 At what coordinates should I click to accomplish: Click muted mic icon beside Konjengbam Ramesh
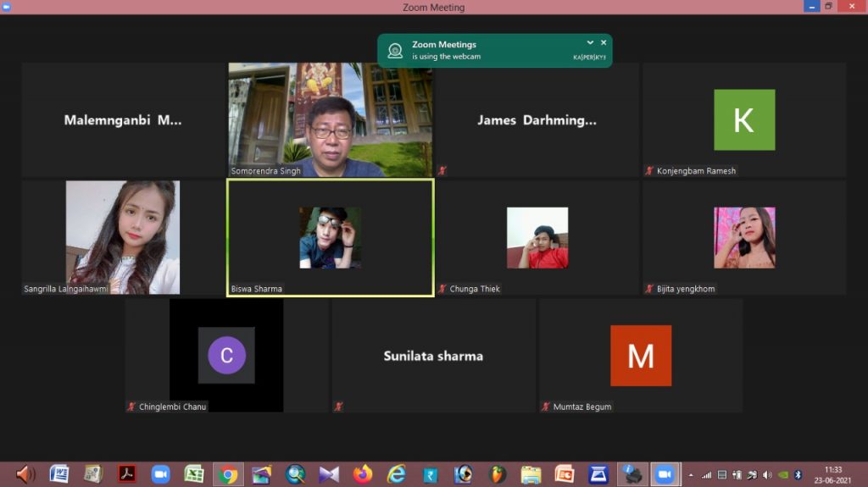pos(649,171)
